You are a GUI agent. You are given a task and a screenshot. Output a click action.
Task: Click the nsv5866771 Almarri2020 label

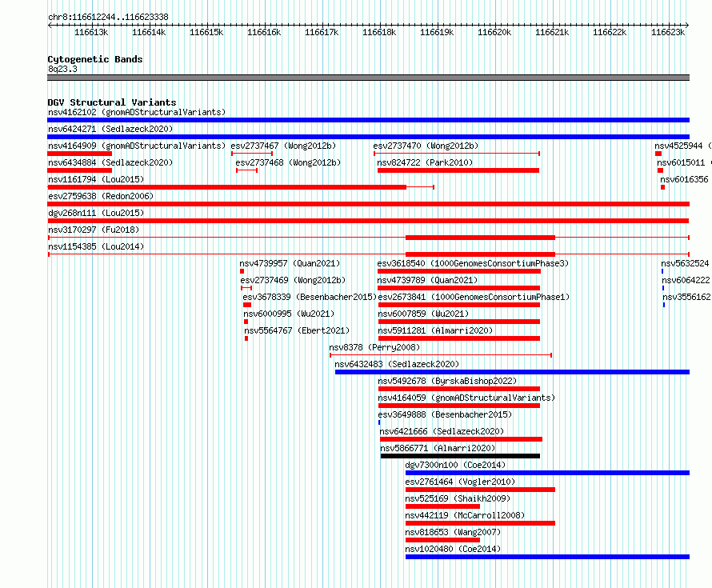[438, 448]
